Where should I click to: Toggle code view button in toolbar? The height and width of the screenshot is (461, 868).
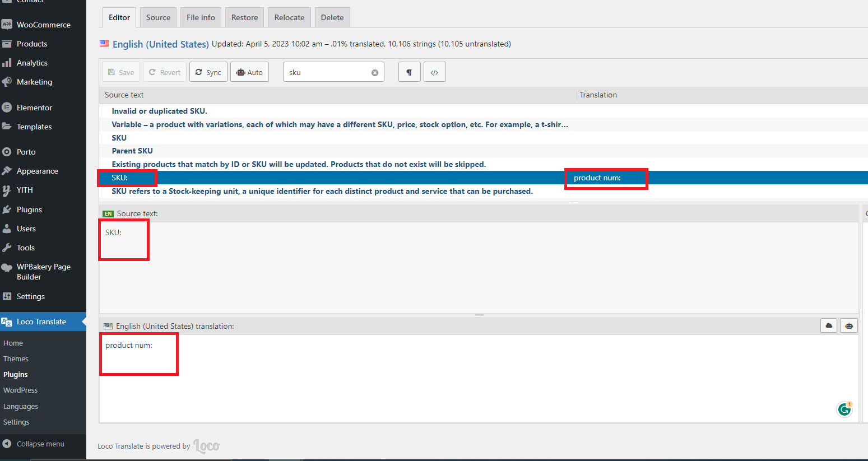[x=434, y=72]
